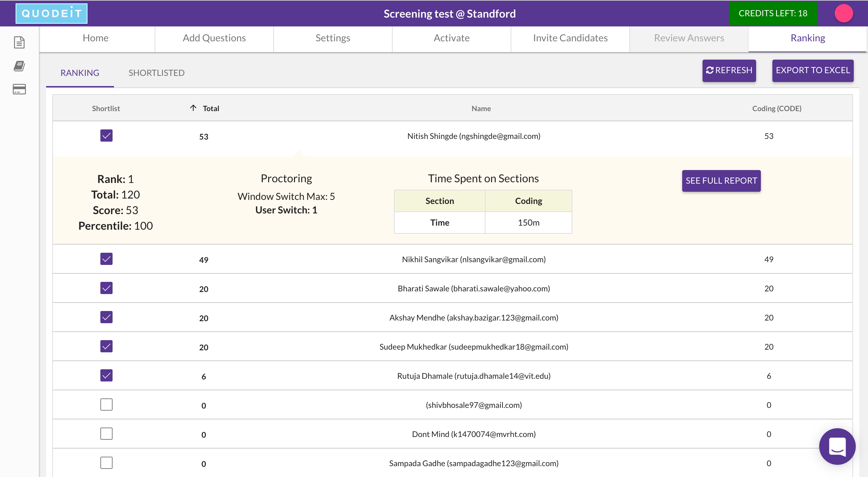
Task: Click the sort arrow beside Total
Action: (193, 108)
